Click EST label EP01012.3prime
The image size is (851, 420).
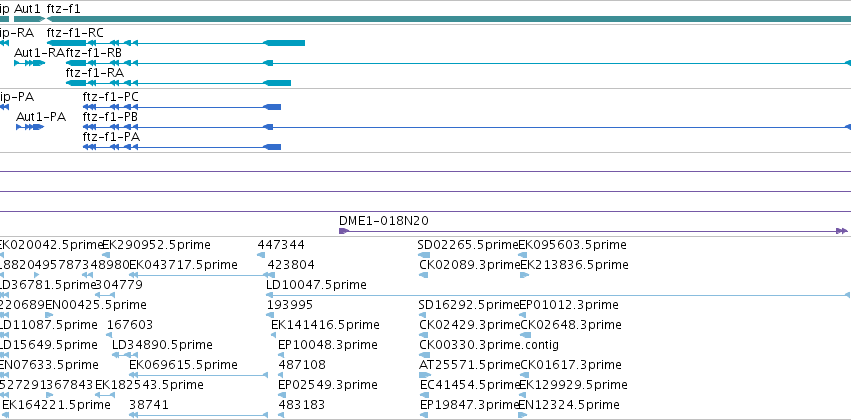569,306
